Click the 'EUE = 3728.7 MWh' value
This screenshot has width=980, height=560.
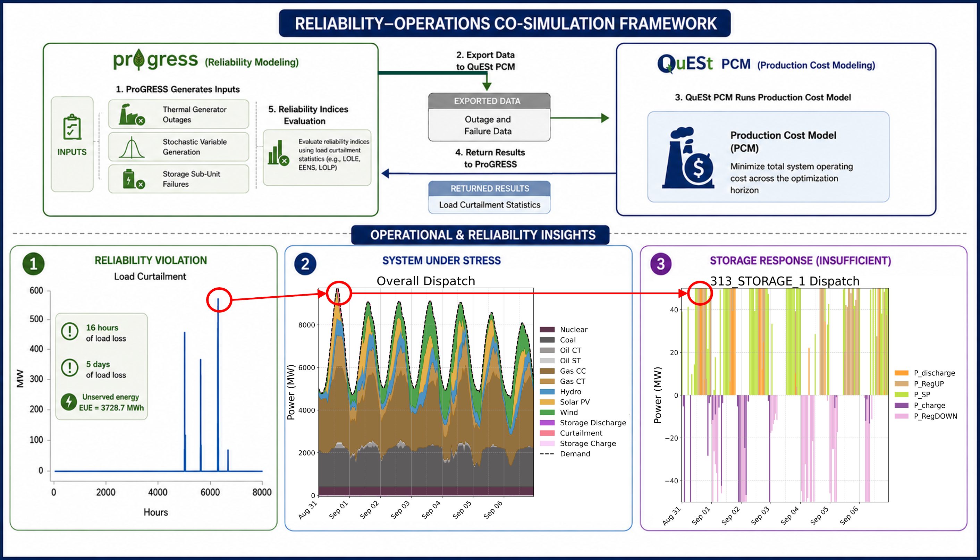coord(111,408)
